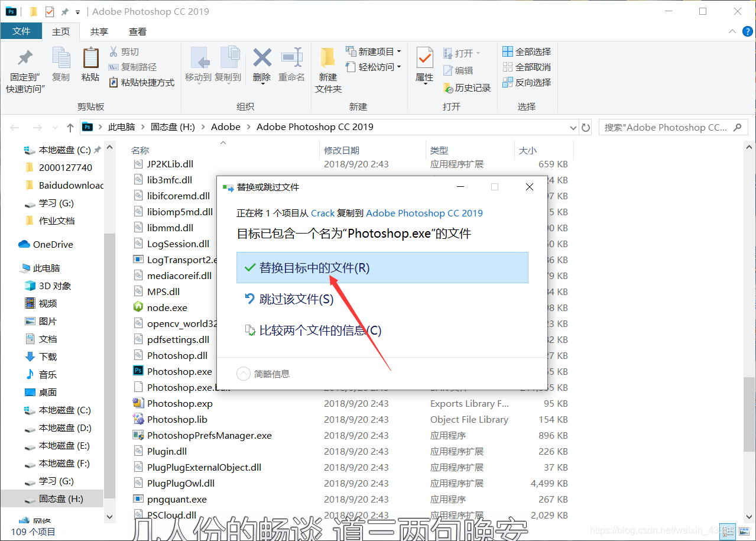Click the Move to icon
Image resolution: width=756 pixels, height=541 pixels.
click(199, 58)
